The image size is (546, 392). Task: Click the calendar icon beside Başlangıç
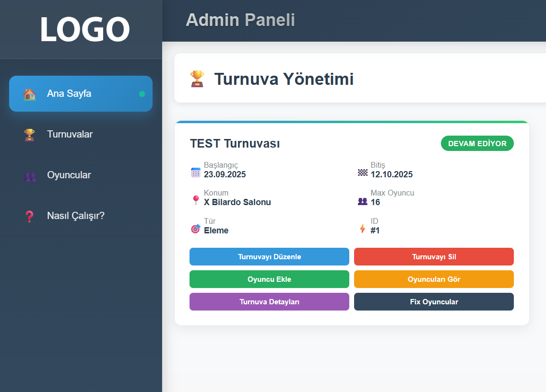click(x=196, y=173)
